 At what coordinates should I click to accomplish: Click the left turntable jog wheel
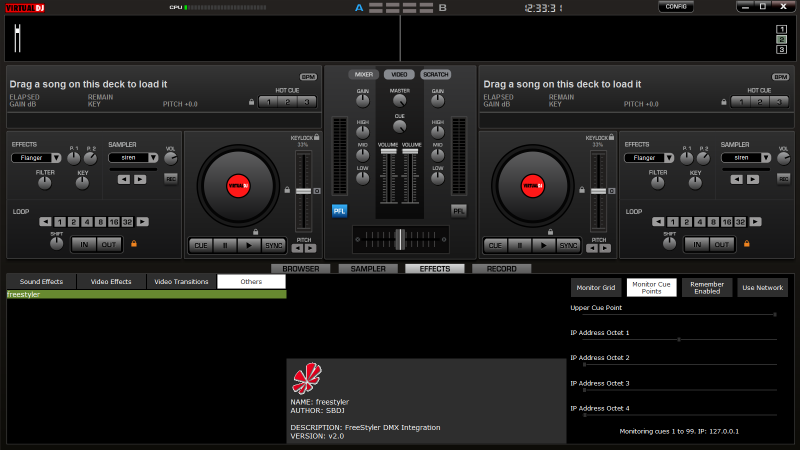238,186
